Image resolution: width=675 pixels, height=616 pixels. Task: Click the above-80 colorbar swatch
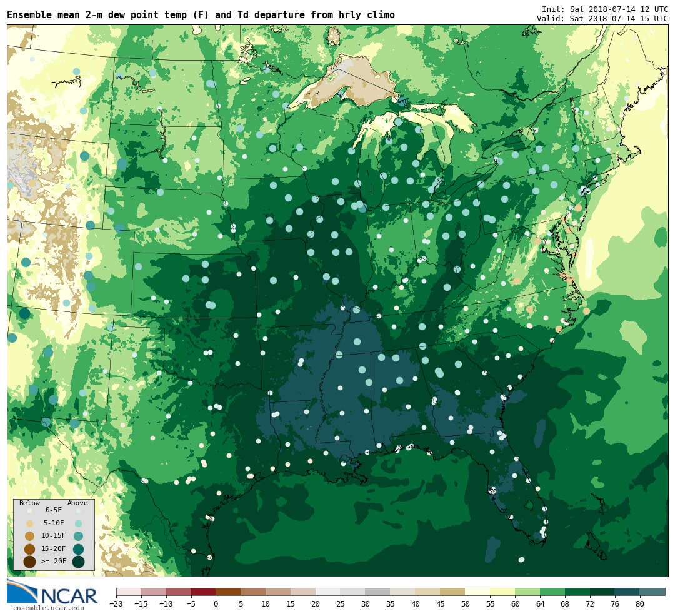tap(653, 592)
